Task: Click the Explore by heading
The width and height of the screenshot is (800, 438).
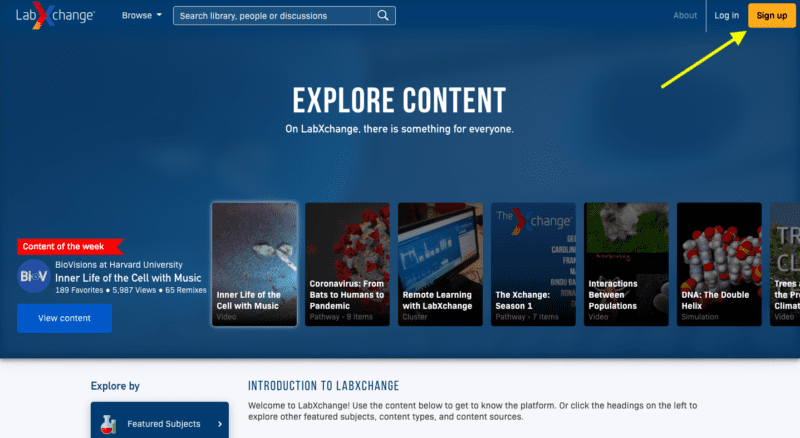Action: [115, 386]
